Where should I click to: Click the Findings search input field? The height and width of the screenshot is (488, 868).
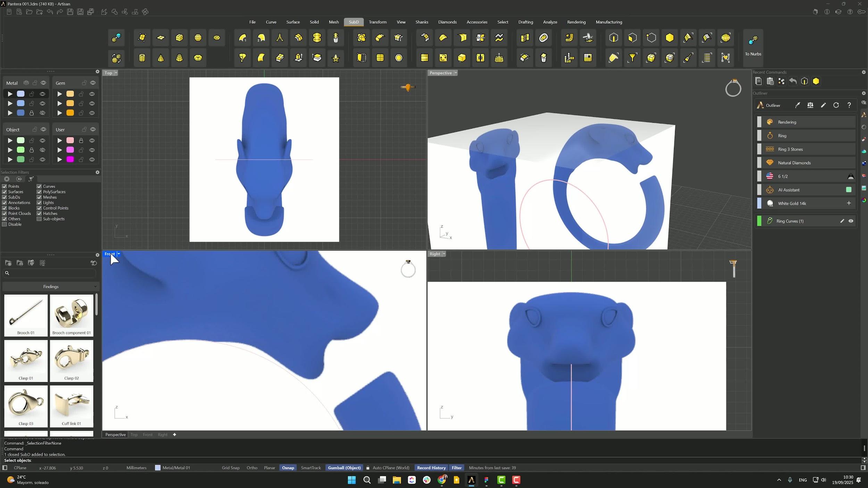coord(49,274)
